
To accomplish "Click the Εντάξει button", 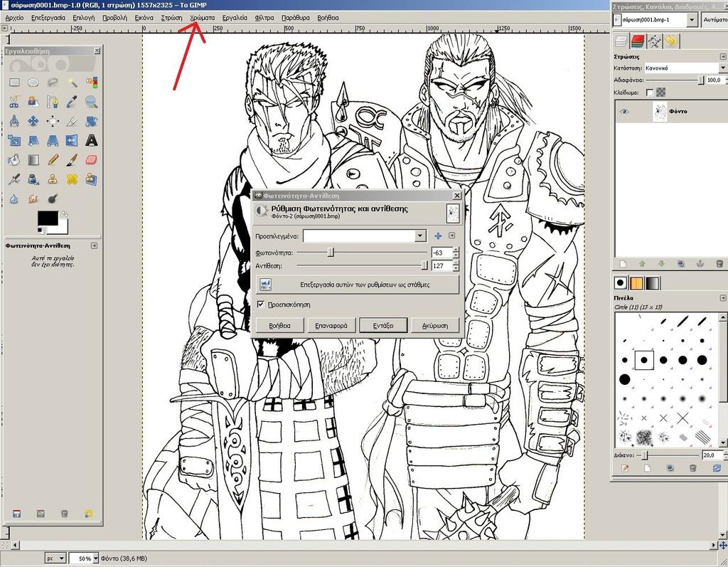I will [x=383, y=325].
